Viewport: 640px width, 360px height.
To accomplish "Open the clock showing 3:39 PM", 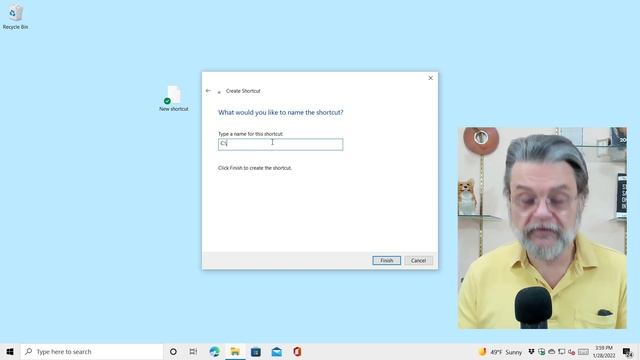I will [x=604, y=352].
